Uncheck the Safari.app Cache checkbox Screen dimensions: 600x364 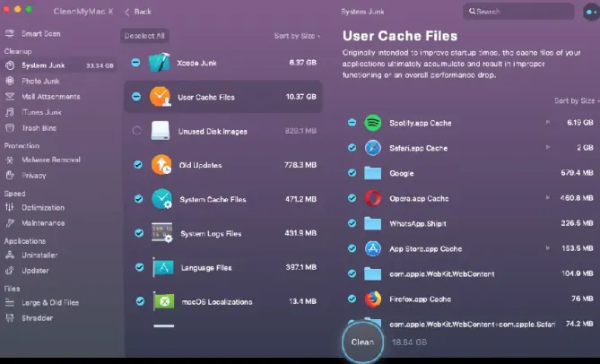pyautogui.click(x=352, y=148)
